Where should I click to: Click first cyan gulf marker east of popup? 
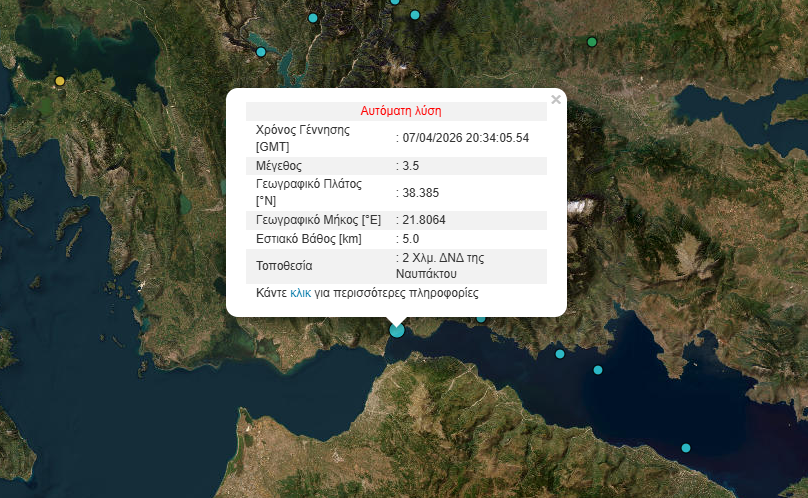pos(560,354)
